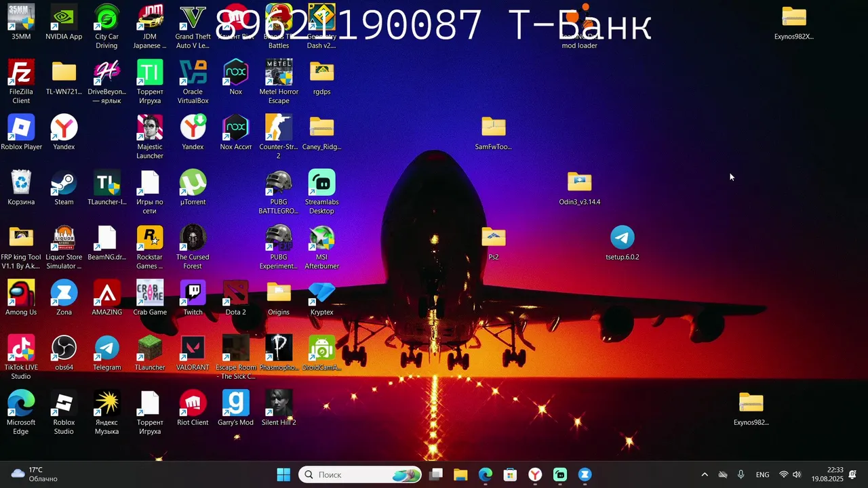Launch Garry's Mod
Screen dimensions: 868x488
[235, 408]
